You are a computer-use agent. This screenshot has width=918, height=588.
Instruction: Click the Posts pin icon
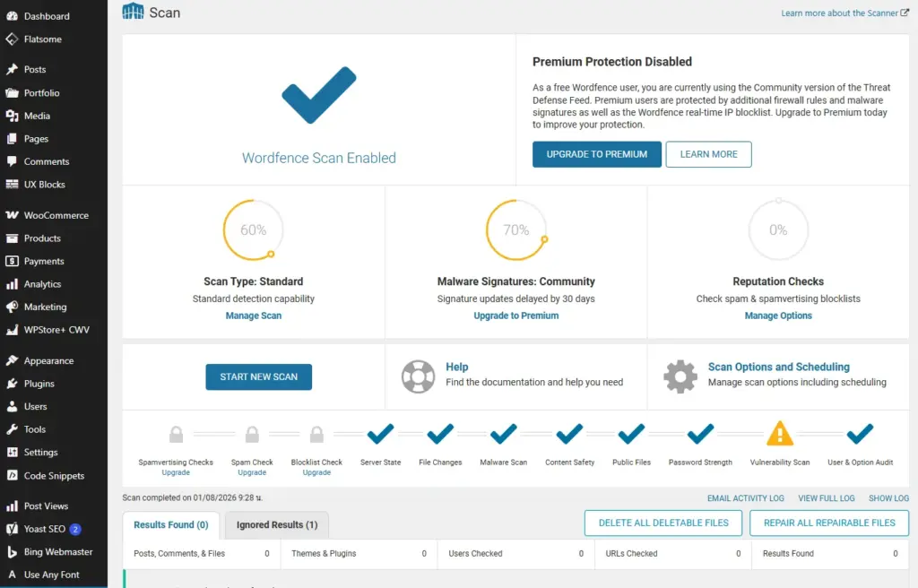(x=12, y=69)
